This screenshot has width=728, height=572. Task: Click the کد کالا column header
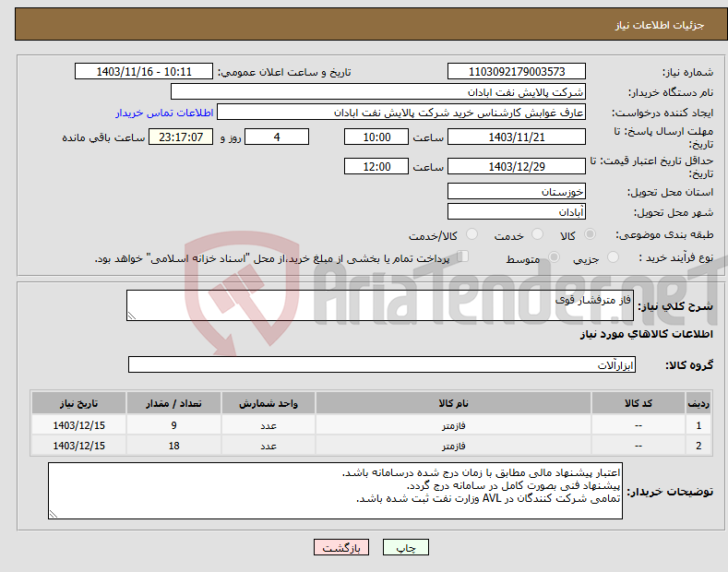pyautogui.click(x=638, y=403)
